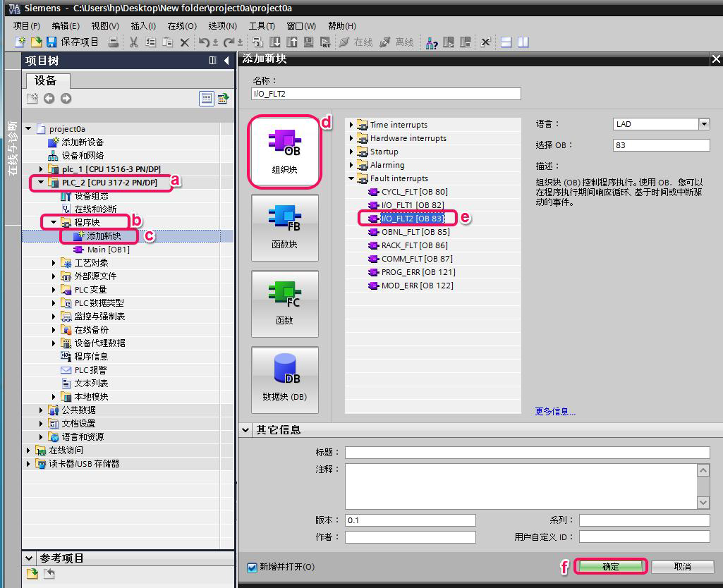Open the 编辑(E) menu
This screenshot has width=723, height=588.
66,26
